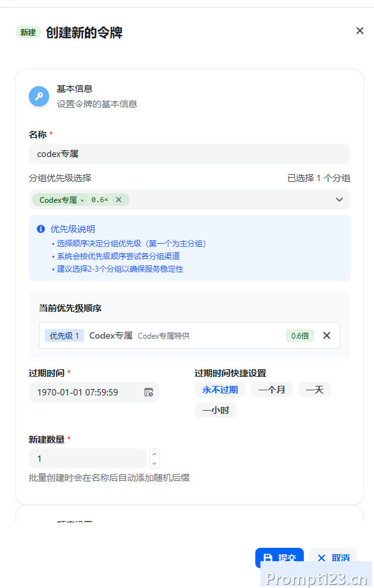This screenshot has width=374, height=588.
Task: Click the 0.6倍 multiplier badge
Action: click(x=300, y=335)
